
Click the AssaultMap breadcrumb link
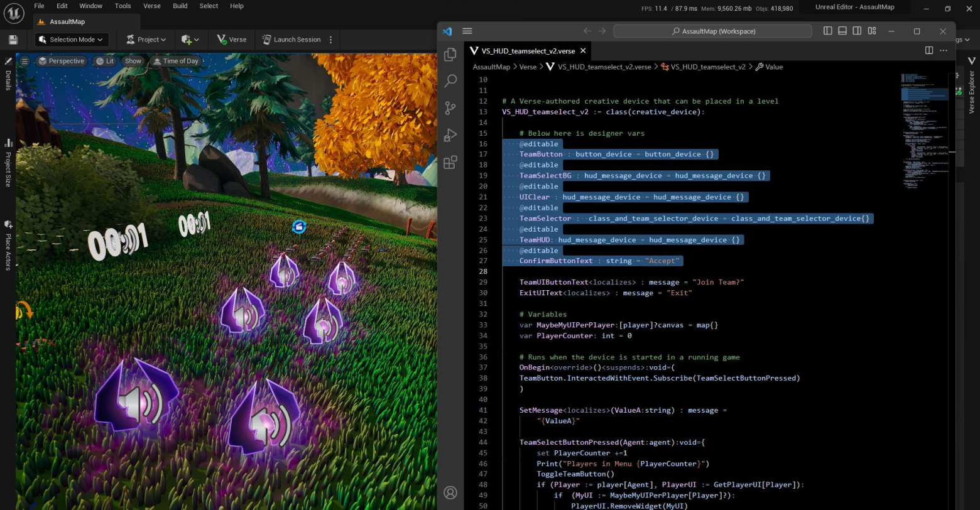tap(491, 67)
